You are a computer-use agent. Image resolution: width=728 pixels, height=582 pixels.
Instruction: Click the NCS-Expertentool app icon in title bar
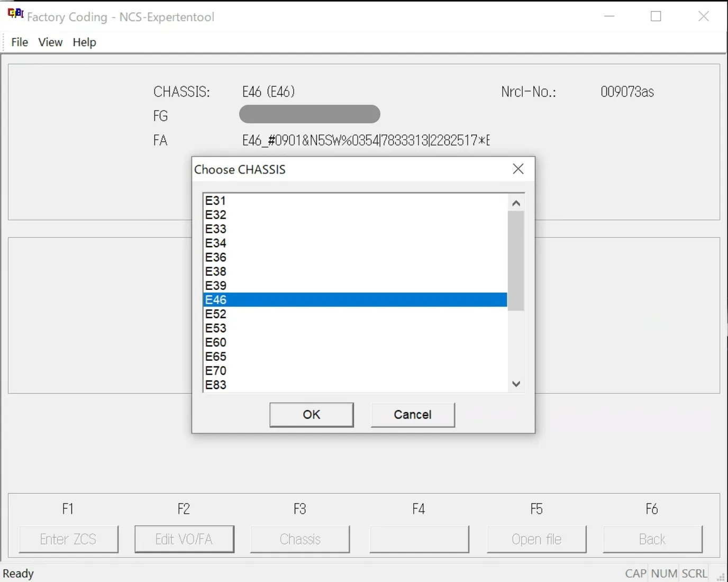click(15, 14)
